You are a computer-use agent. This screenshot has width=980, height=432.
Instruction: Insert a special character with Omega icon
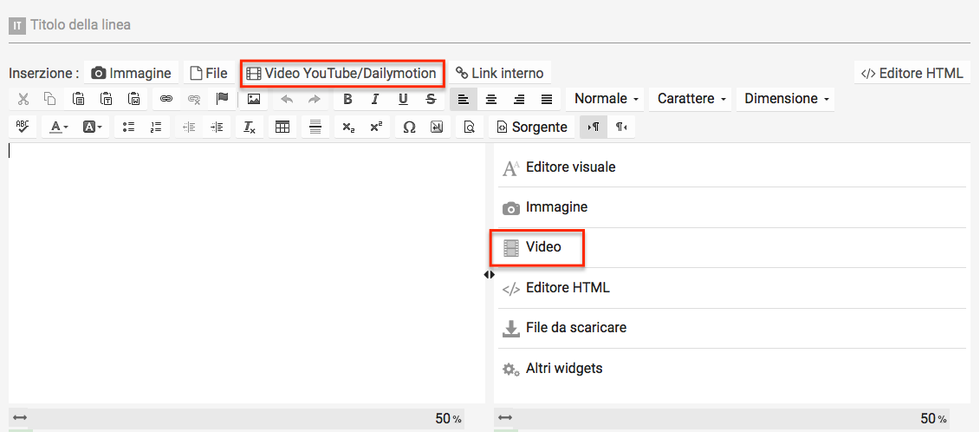410,127
